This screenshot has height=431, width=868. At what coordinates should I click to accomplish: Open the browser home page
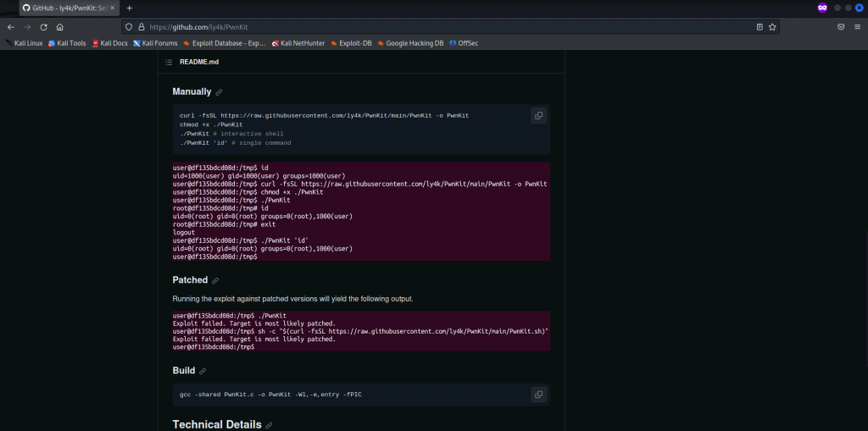pos(60,26)
